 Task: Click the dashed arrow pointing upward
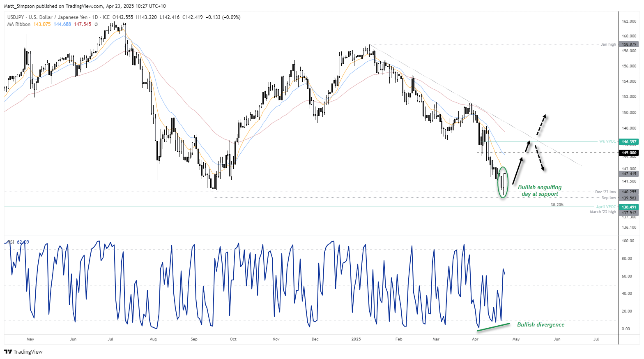tap(541, 125)
